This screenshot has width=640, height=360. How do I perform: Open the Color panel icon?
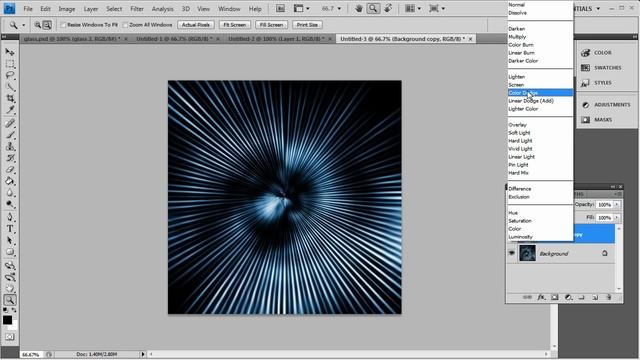[x=586, y=53]
